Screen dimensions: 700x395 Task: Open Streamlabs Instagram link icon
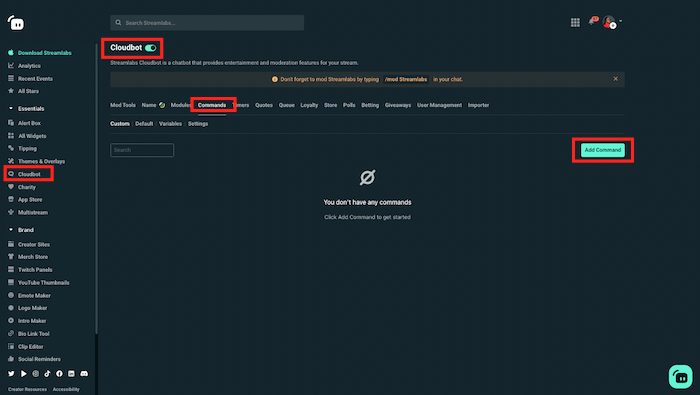[x=35, y=374]
